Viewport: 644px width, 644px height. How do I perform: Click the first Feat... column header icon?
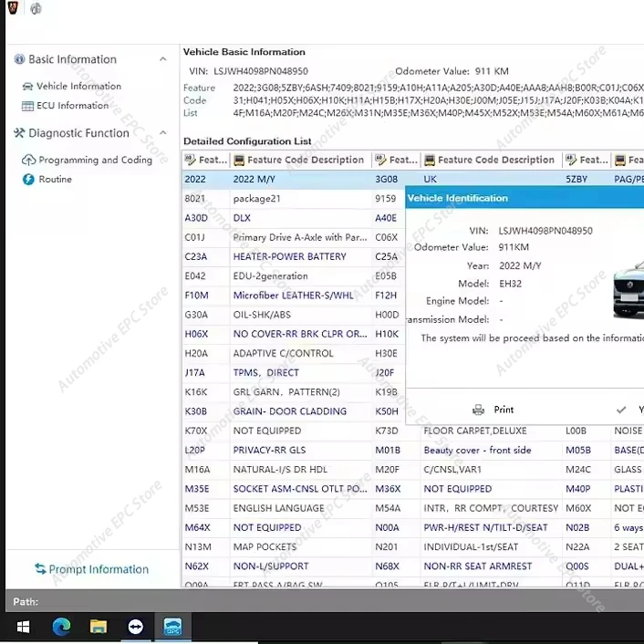coord(191,160)
